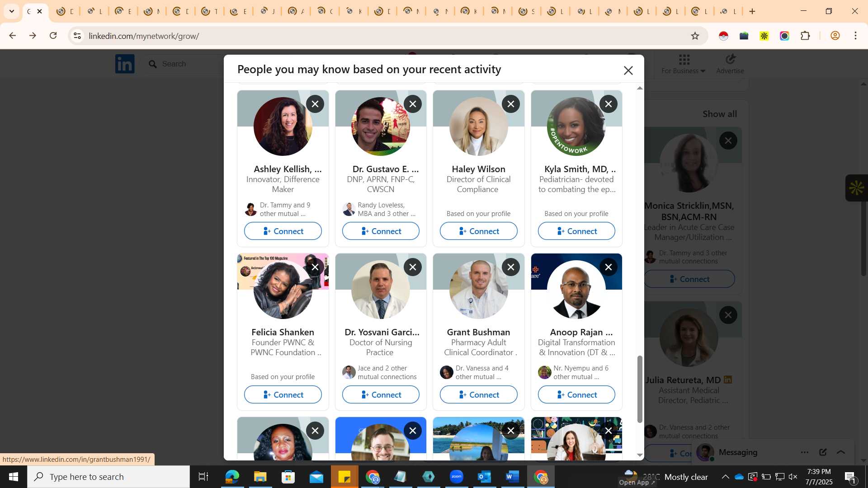The width and height of the screenshot is (868, 488).
Task: Dismiss Dr. Yosvani Garci suggestion card
Action: click(x=413, y=267)
